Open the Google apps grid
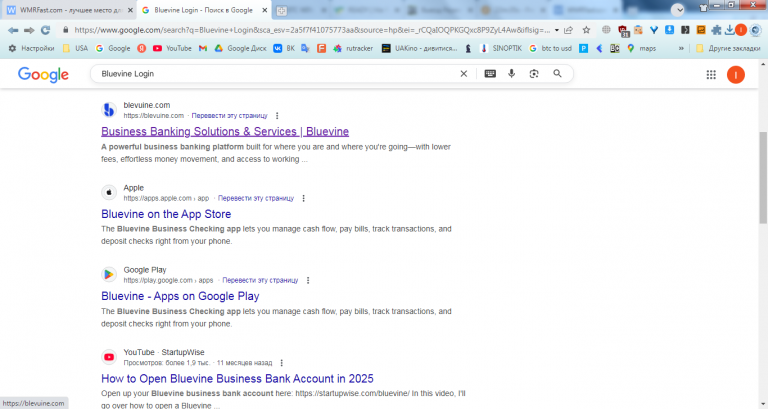The image size is (768, 409). point(711,74)
